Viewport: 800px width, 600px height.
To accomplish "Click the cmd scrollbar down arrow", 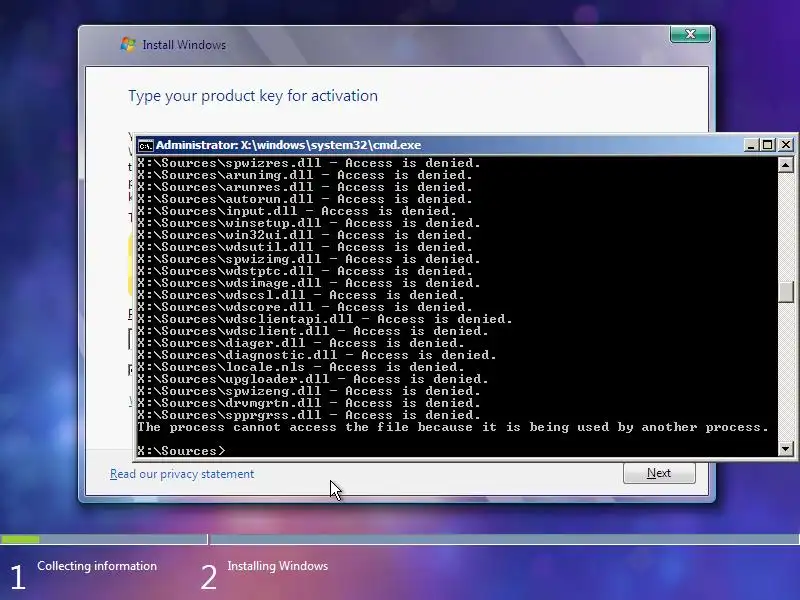I will [786, 449].
